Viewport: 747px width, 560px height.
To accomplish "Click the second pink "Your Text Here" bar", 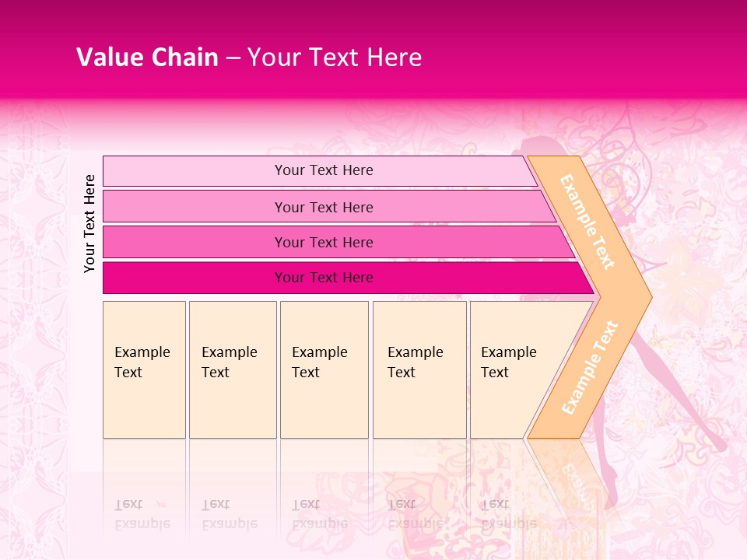I will point(324,207).
